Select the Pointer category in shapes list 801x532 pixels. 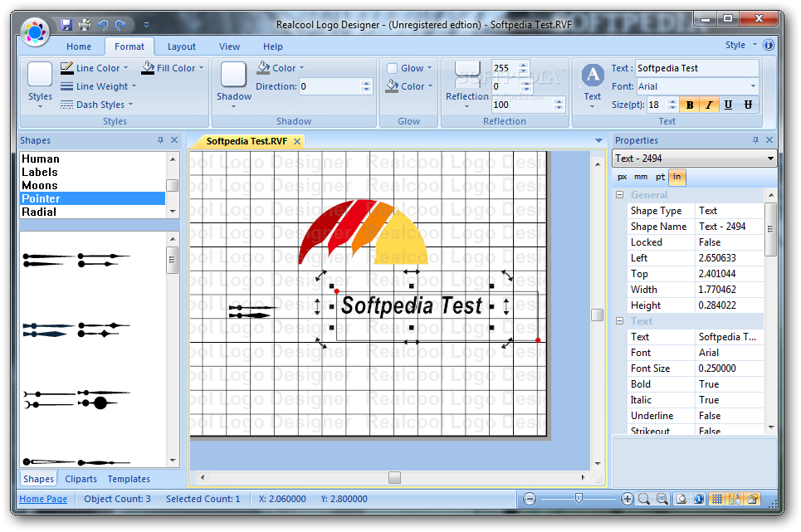(92, 198)
